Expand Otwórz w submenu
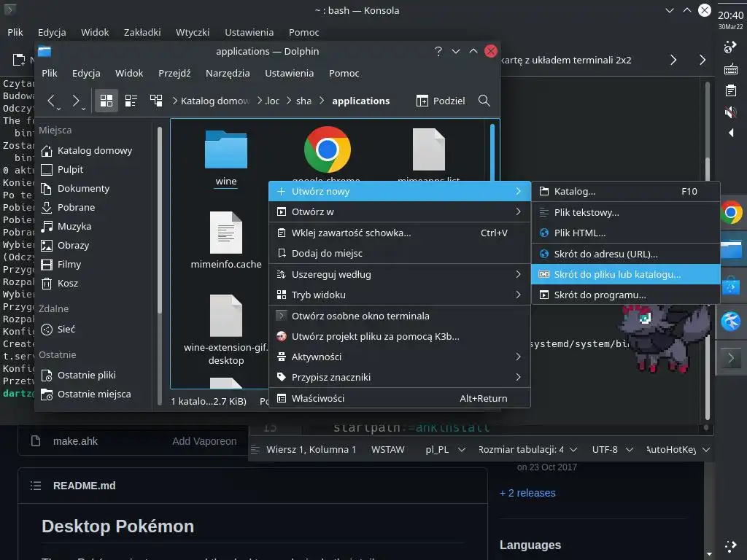This screenshot has height=560, width=747. (x=400, y=212)
